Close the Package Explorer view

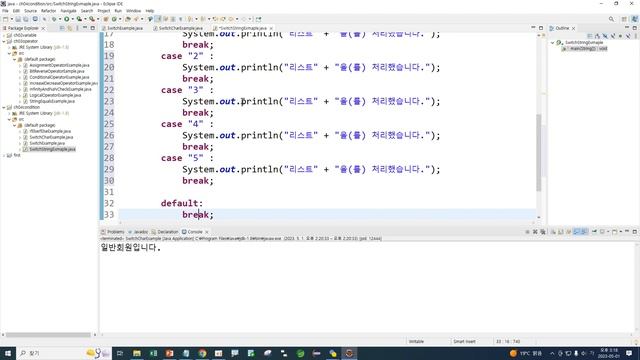point(43,28)
